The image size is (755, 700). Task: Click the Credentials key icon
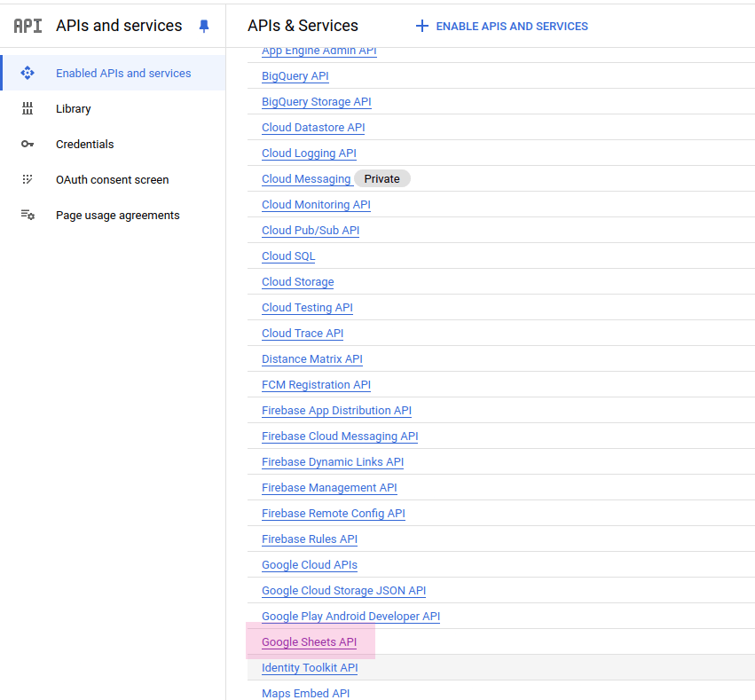coord(28,144)
